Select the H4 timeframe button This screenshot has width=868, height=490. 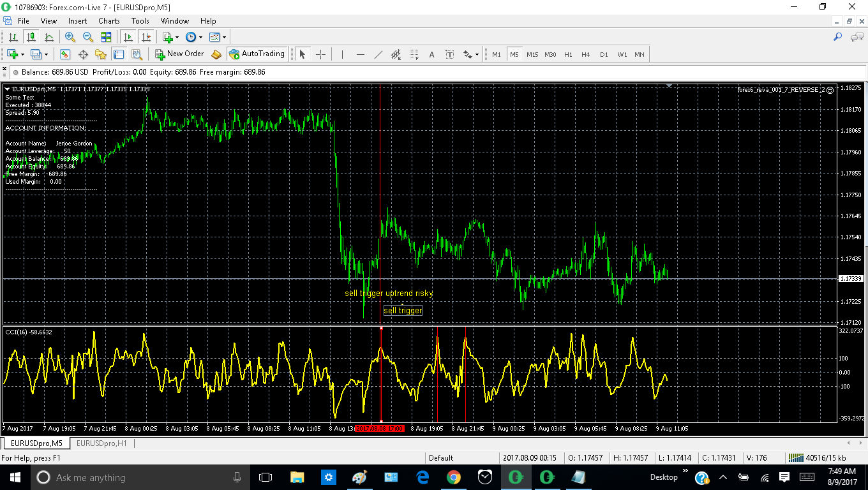(x=585, y=55)
